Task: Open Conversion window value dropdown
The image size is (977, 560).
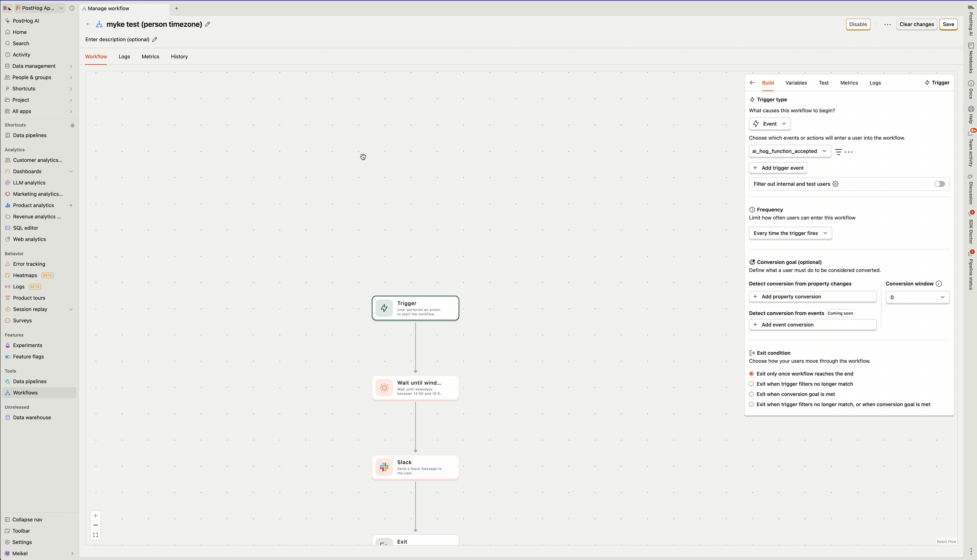Action: 917,297
